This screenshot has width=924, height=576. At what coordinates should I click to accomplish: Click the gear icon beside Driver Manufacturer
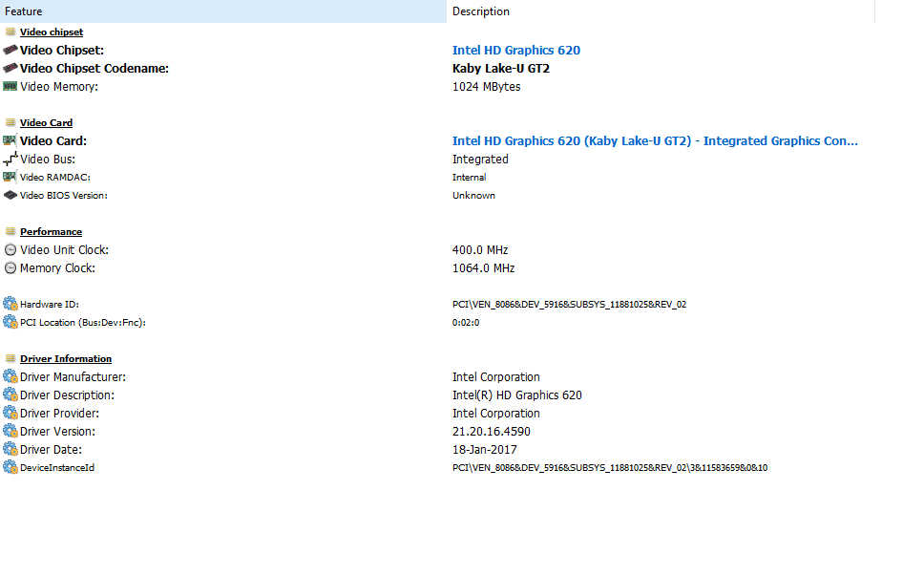pyautogui.click(x=10, y=376)
